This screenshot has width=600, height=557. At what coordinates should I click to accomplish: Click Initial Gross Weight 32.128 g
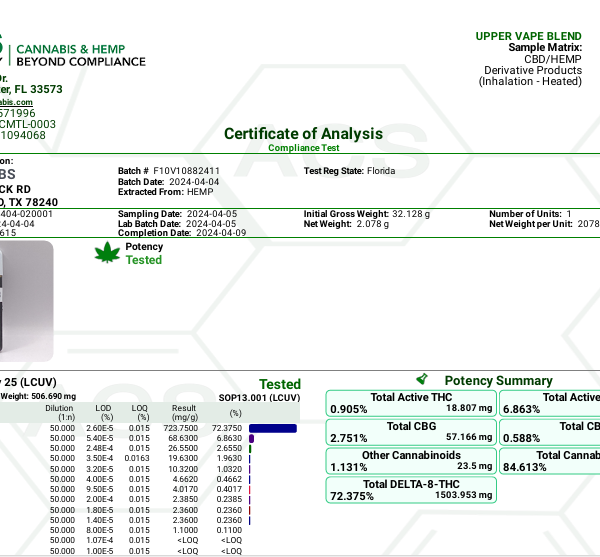[x=367, y=214]
